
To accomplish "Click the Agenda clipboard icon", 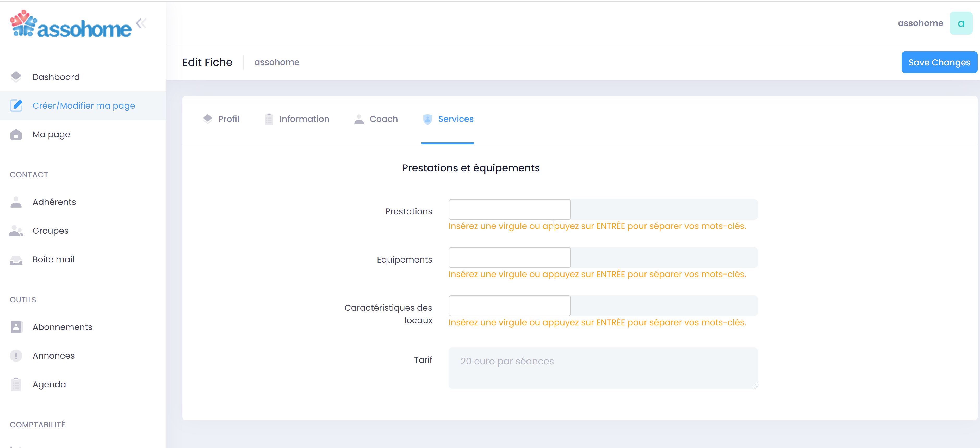I will click(16, 384).
